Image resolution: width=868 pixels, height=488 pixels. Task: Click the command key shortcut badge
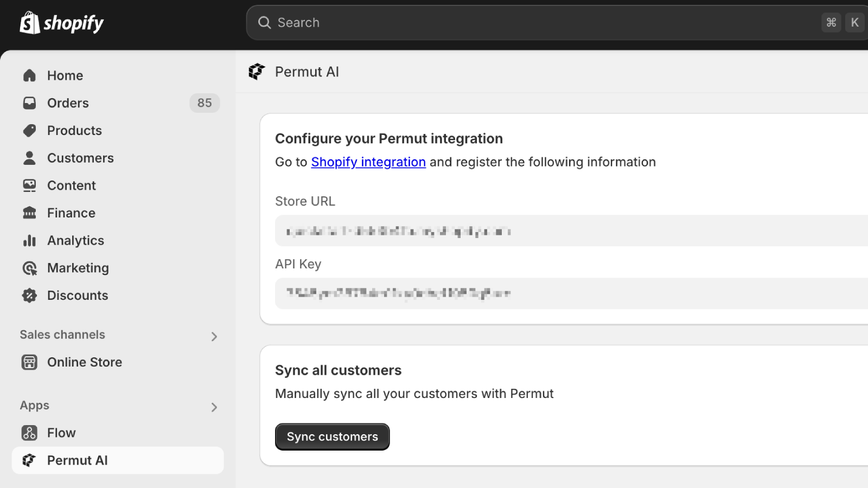(x=831, y=23)
